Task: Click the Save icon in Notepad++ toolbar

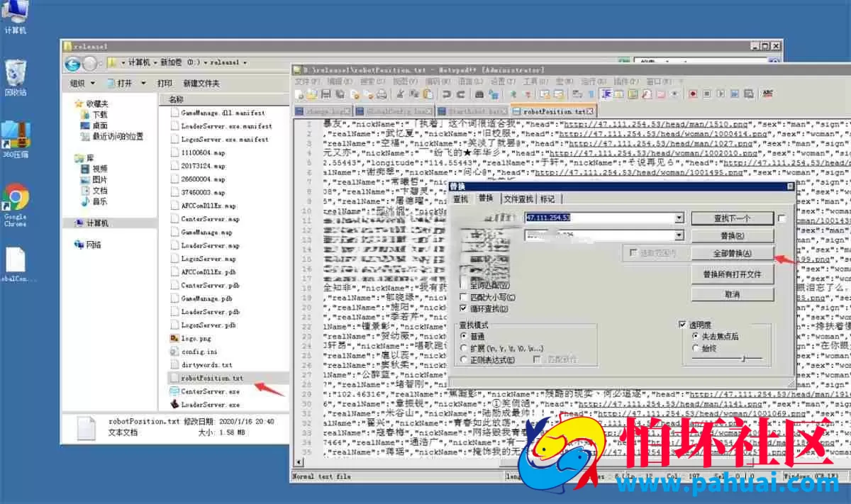Action: point(326,94)
